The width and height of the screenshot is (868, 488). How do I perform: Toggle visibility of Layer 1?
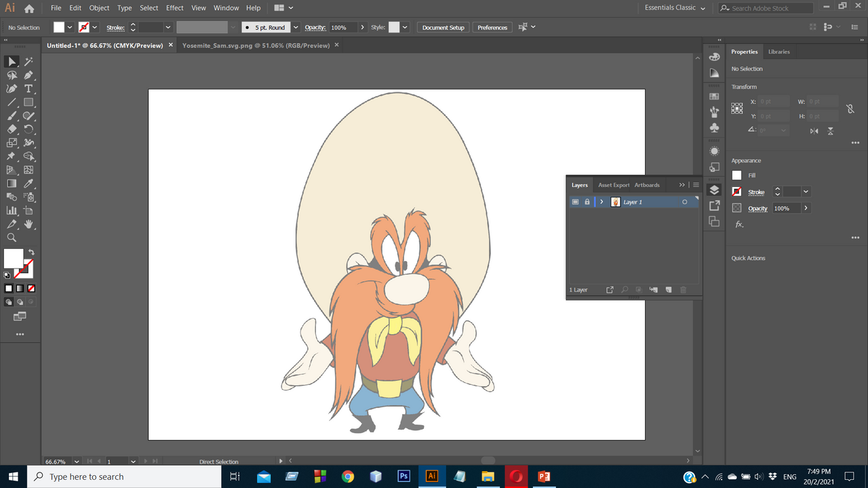click(575, 202)
